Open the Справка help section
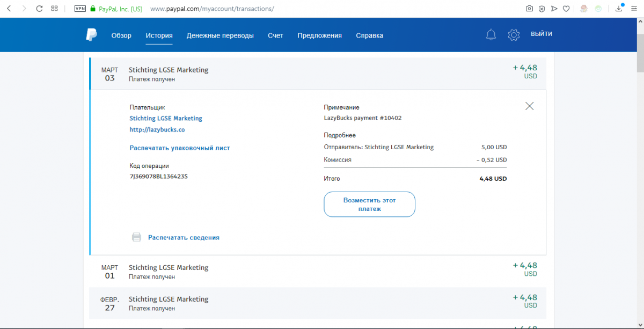This screenshot has width=644, height=329. coord(370,36)
